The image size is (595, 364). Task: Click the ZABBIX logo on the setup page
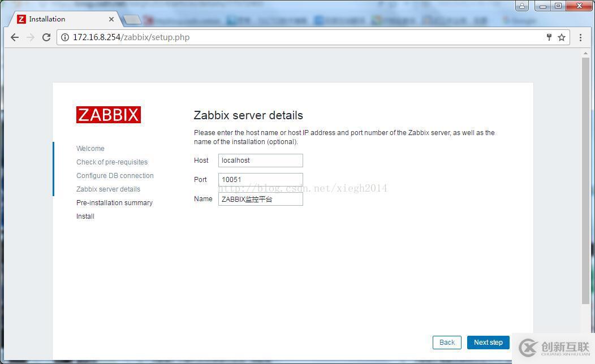pos(108,114)
